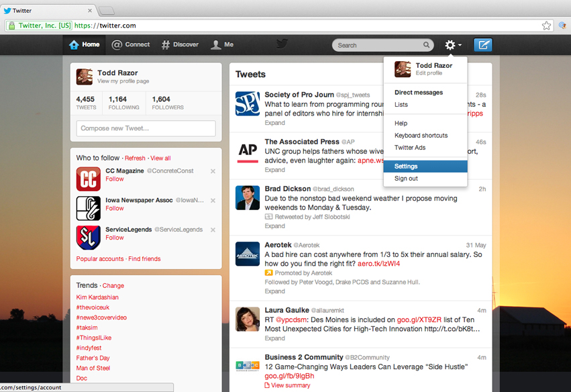Expand the Brad Dickson tweet
The height and width of the screenshot is (392, 571).
(274, 226)
